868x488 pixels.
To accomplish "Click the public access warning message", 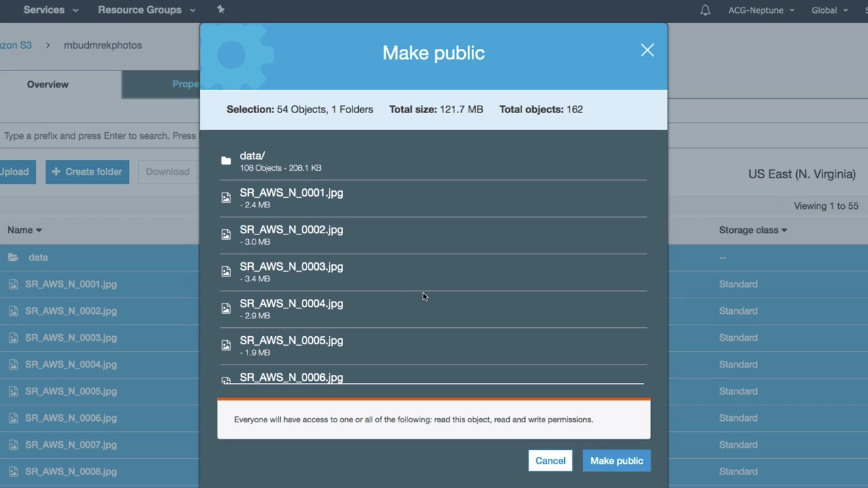I will (x=434, y=420).
